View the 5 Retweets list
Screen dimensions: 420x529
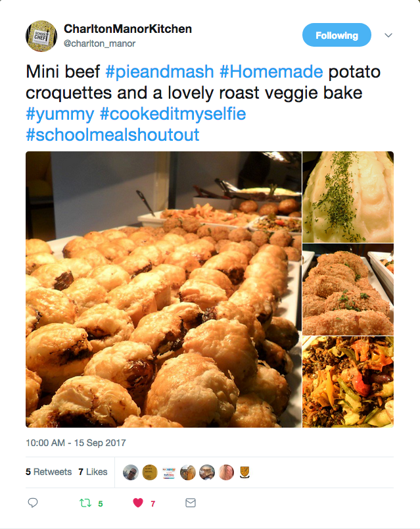[x=49, y=472]
